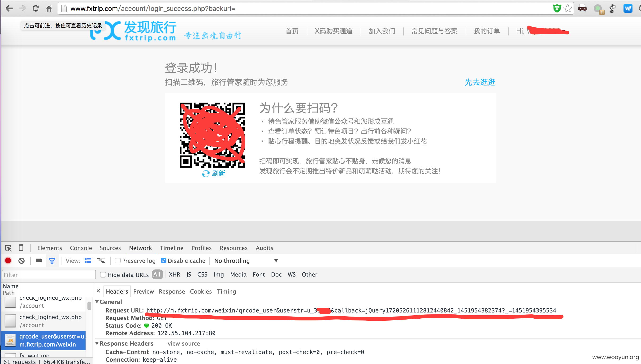
Task: Click view source beside Response Headers
Action: coord(184,343)
